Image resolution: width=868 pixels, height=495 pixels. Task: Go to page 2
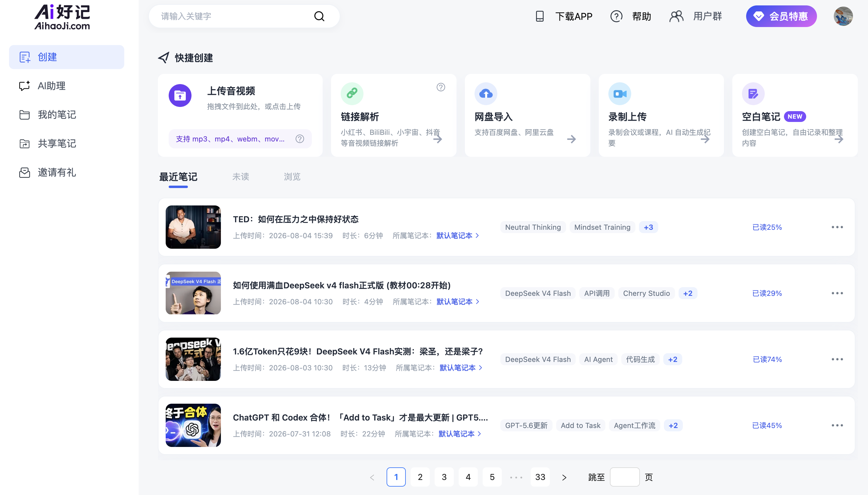[x=420, y=477]
